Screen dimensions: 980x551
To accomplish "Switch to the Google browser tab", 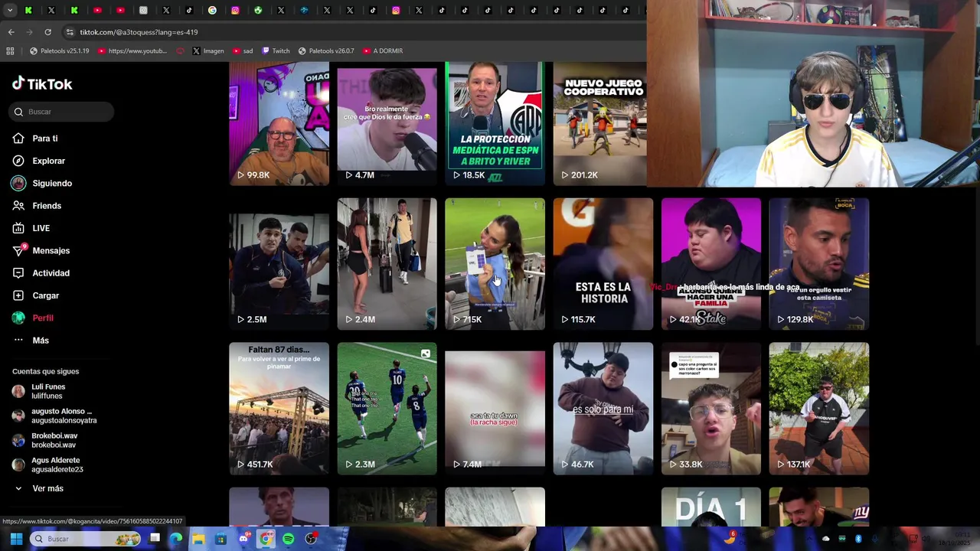I will point(212,11).
